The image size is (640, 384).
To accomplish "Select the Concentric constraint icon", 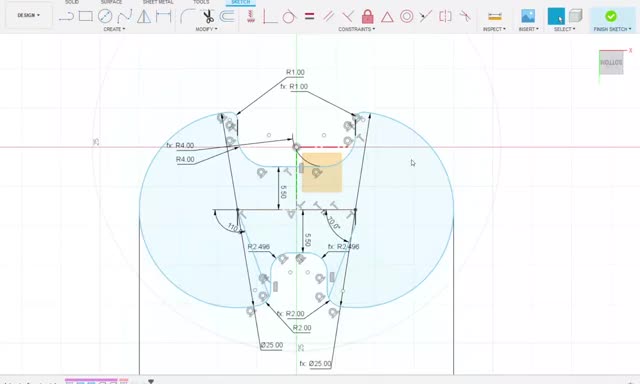I will click(407, 16).
